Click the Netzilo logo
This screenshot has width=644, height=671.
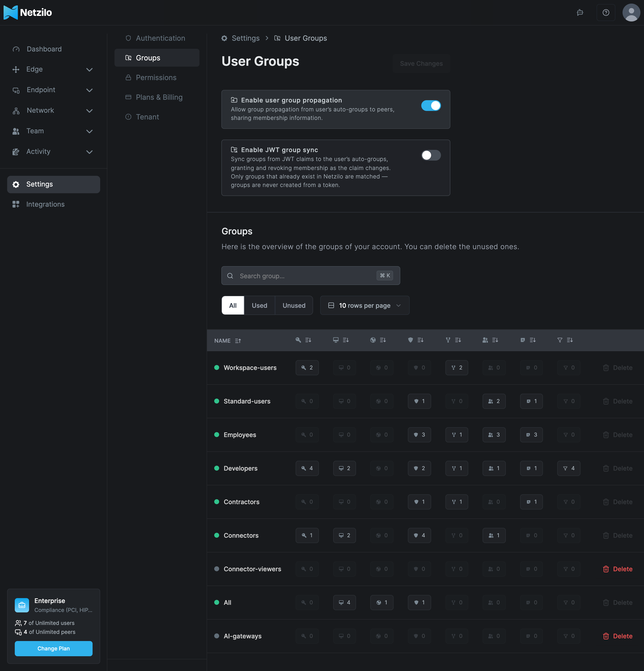28,13
